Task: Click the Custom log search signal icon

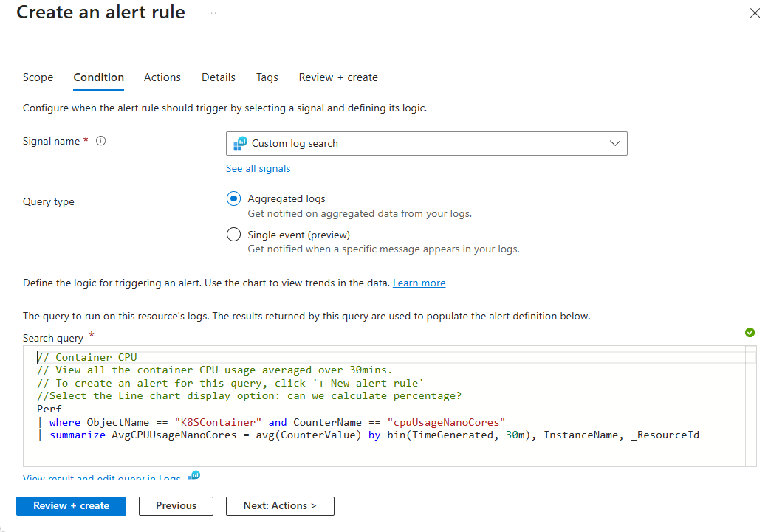Action: 241,143
